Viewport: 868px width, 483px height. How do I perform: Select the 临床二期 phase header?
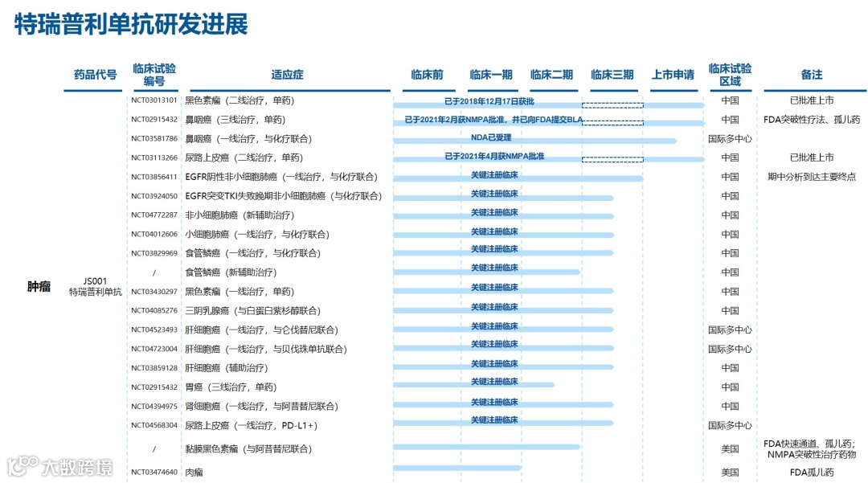point(551,75)
